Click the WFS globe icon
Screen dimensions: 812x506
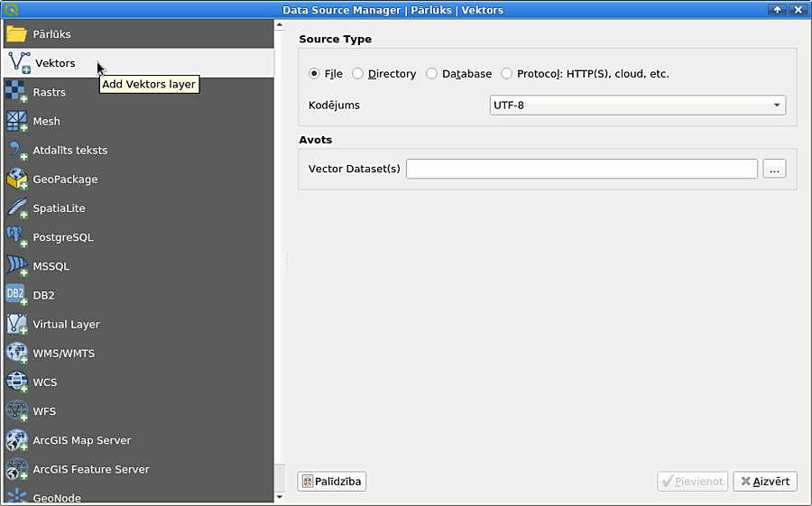(16, 411)
